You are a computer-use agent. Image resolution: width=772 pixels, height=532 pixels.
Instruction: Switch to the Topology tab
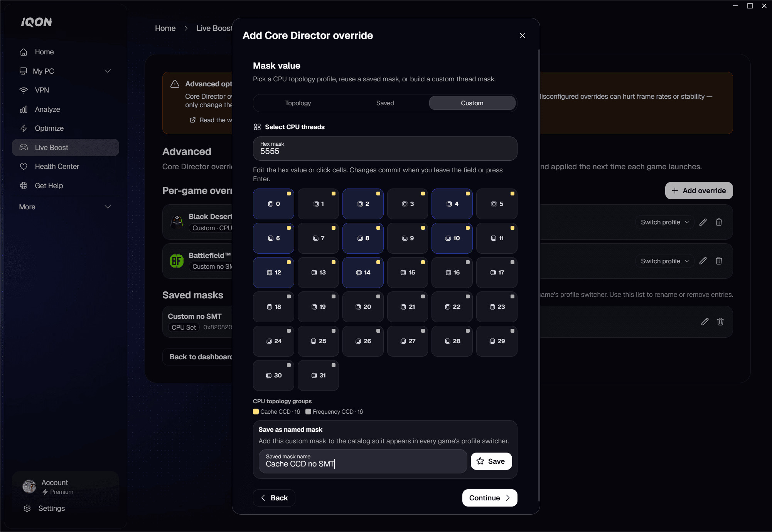point(298,103)
